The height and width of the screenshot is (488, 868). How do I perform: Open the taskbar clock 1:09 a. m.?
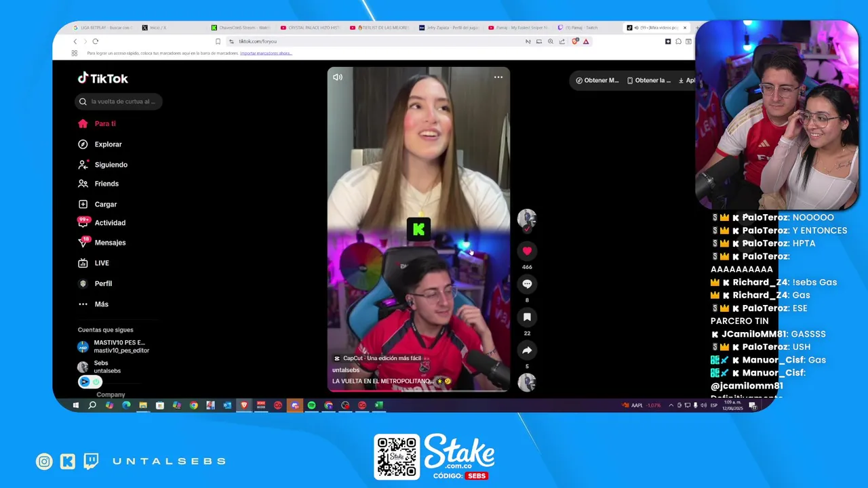[x=733, y=405]
